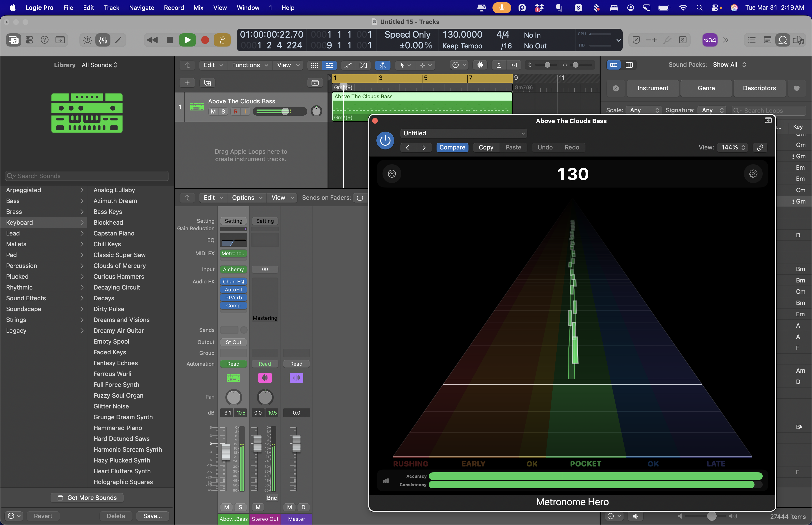This screenshot has width=812, height=525.
Task: Switch to the Genre tab in Loop Browser
Action: tap(706, 88)
